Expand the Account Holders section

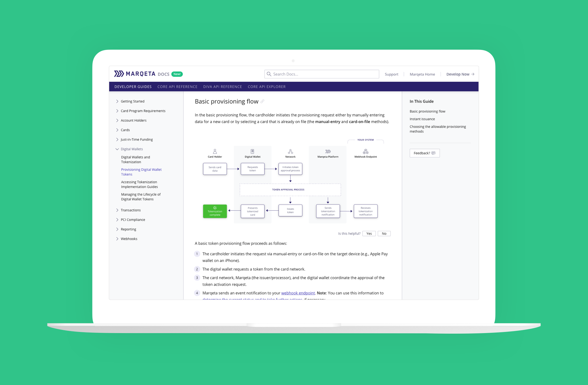click(x=117, y=120)
